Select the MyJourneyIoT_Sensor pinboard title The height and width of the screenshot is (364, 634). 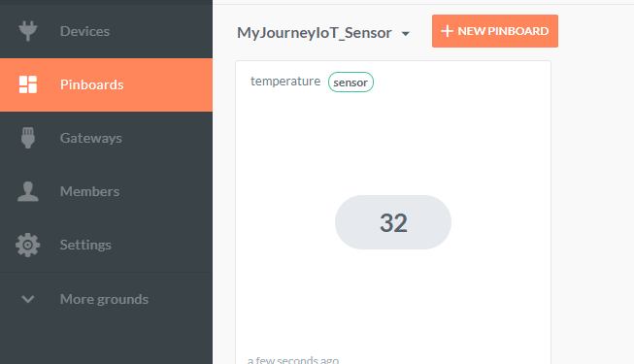tap(315, 33)
